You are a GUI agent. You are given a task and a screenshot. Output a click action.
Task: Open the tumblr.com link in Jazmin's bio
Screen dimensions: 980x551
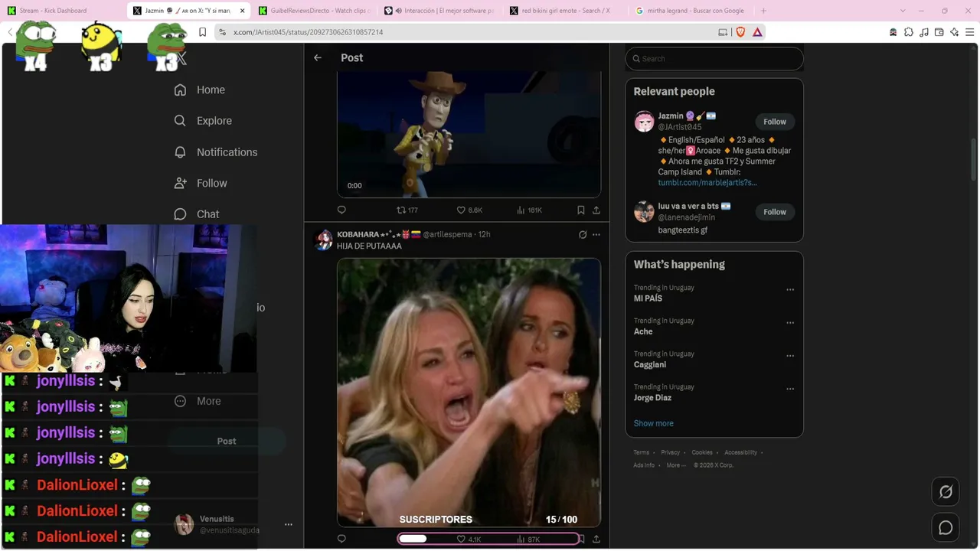point(707,183)
